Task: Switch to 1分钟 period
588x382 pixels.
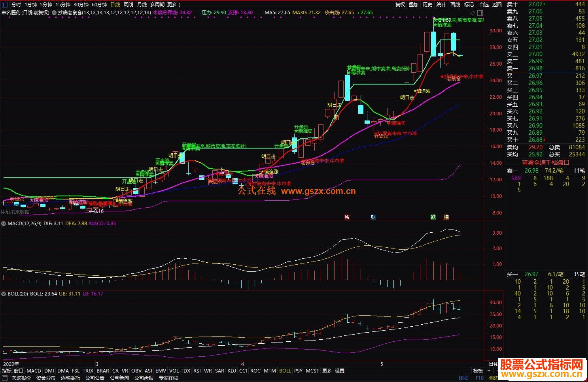Action: coord(30,5)
